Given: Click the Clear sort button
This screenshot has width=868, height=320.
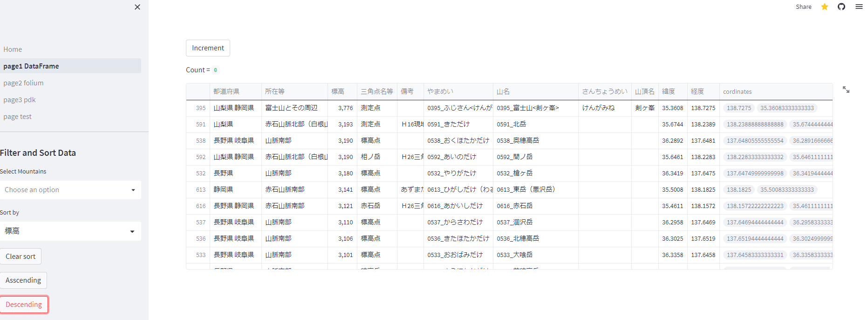Looking at the screenshot, I should click(x=21, y=257).
